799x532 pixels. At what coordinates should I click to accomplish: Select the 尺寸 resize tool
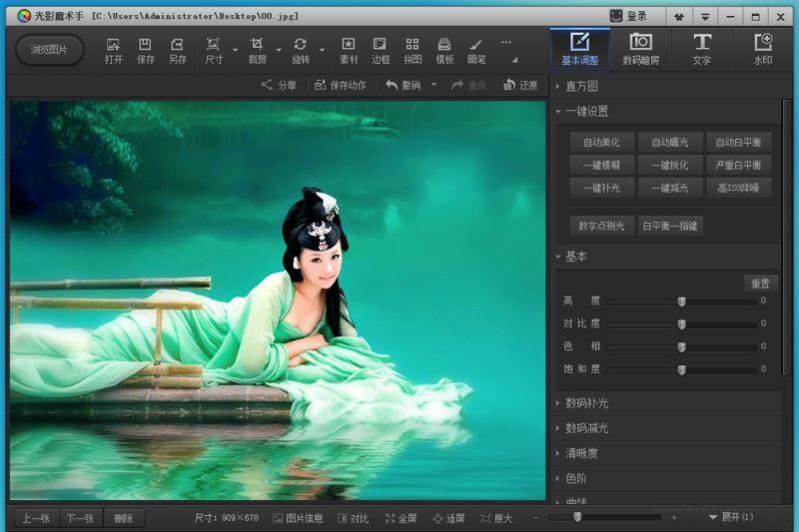click(214, 50)
